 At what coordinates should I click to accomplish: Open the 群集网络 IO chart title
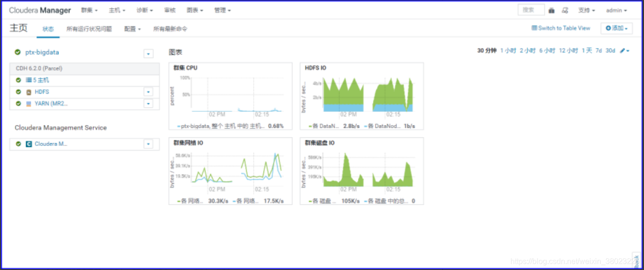tap(188, 143)
